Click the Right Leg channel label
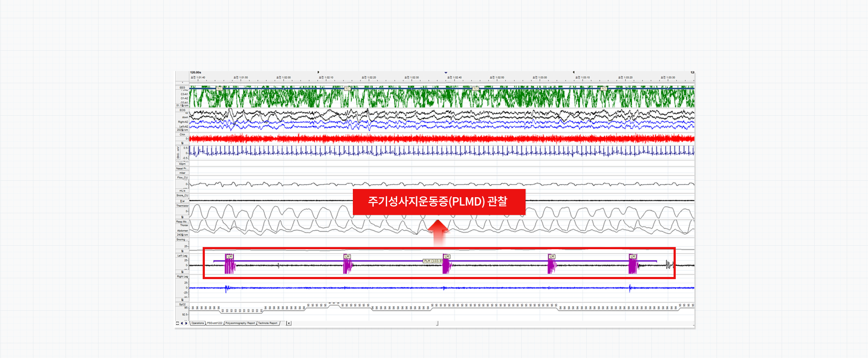Image resolution: width=868 pixels, height=358 pixels. 182,276
